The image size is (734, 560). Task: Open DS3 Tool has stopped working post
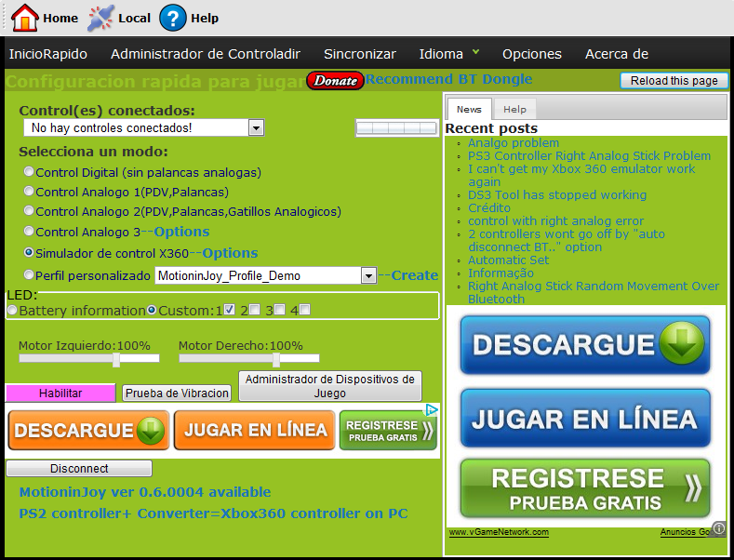(557, 194)
